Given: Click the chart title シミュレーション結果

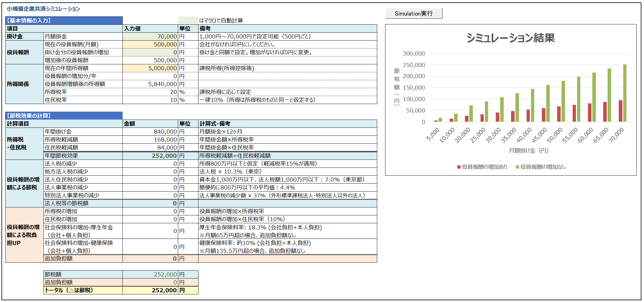Looking at the screenshot, I should tap(510, 38).
